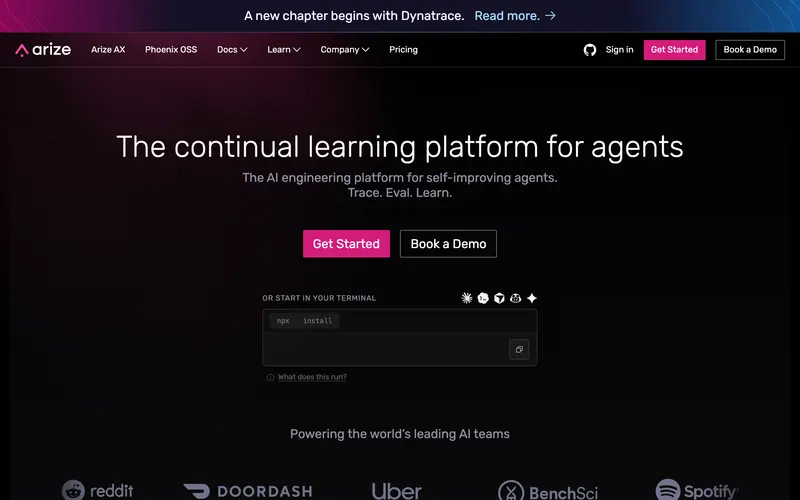Image resolution: width=800 pixels, height=500 pixels.
Task: Open the Arize AX nav item
Action: (x=108, y=49)
